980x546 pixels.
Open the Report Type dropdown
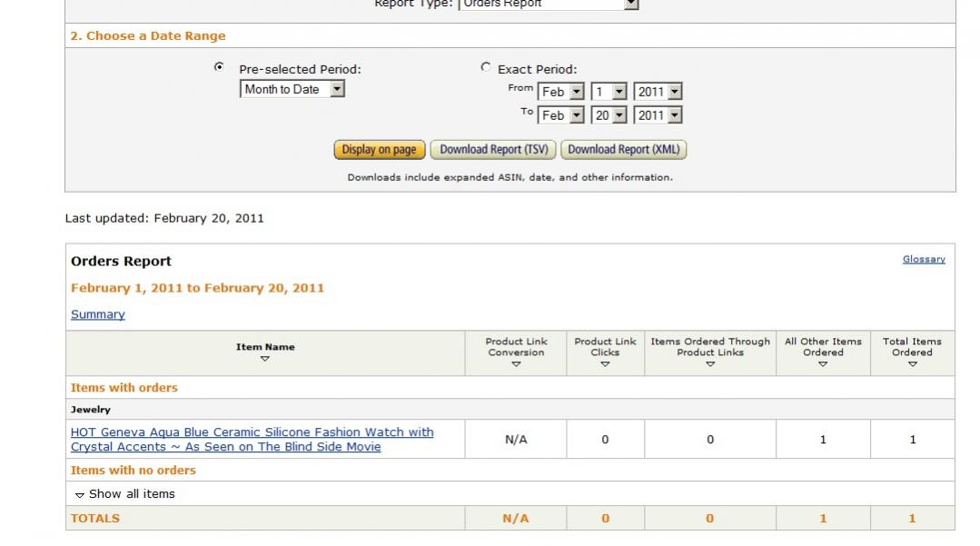click(631, 4)
